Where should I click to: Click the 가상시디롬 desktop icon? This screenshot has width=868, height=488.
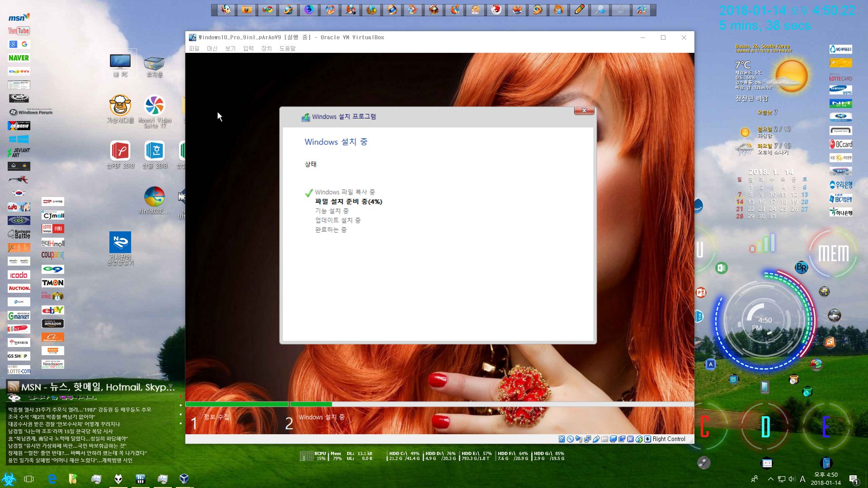[x=120, y=109]
